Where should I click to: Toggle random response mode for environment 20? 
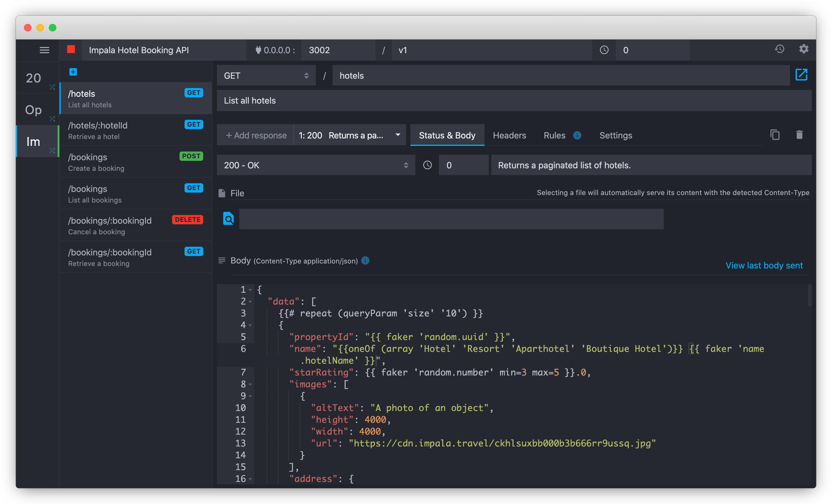click(52, 87)
